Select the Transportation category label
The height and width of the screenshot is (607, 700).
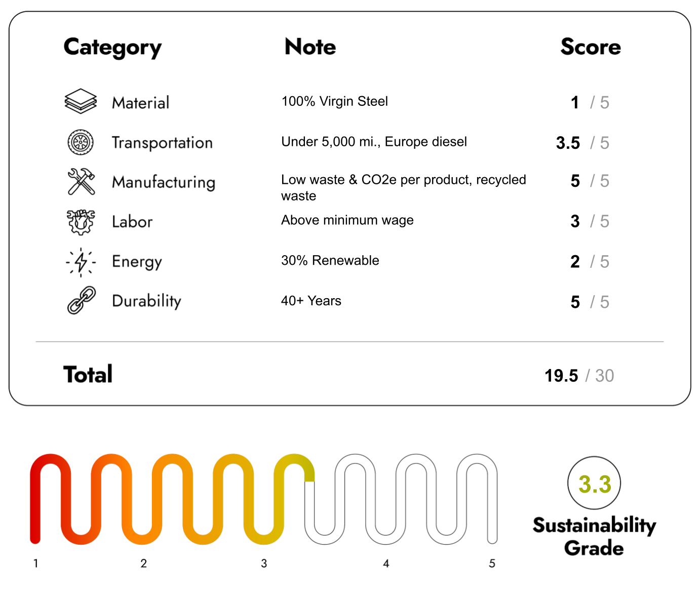(162, 143)
